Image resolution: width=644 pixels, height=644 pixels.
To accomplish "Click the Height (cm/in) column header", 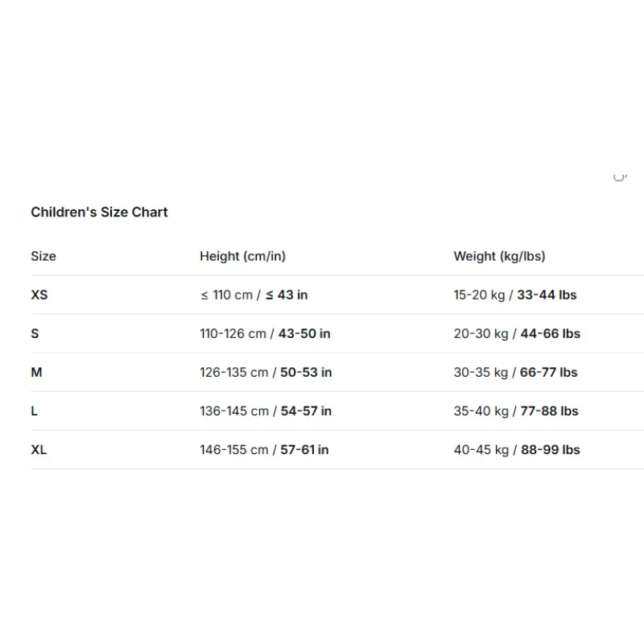I will [x=243, y=256].
